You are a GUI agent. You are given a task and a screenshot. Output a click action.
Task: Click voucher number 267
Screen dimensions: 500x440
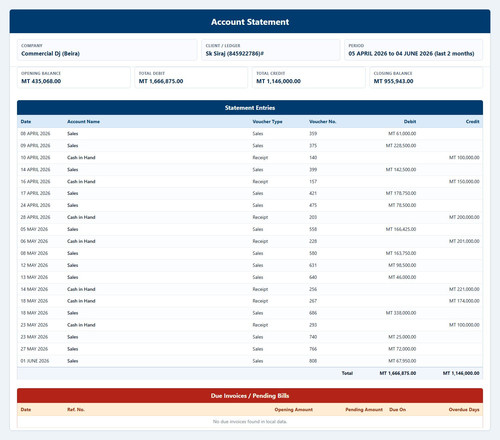pos(313,301)
